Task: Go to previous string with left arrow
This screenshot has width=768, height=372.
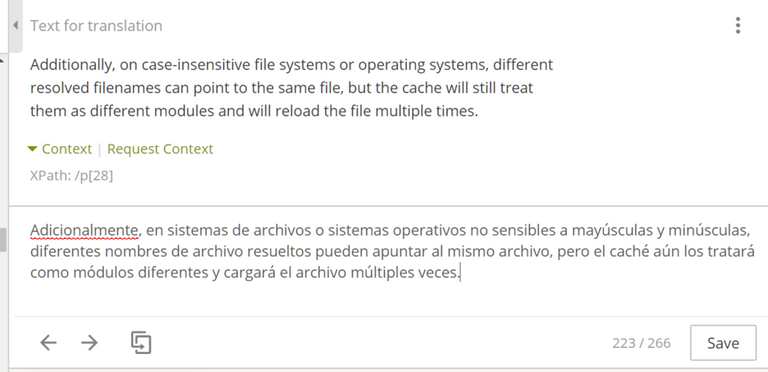Action: pyautogui.click(x=48, y=343)
